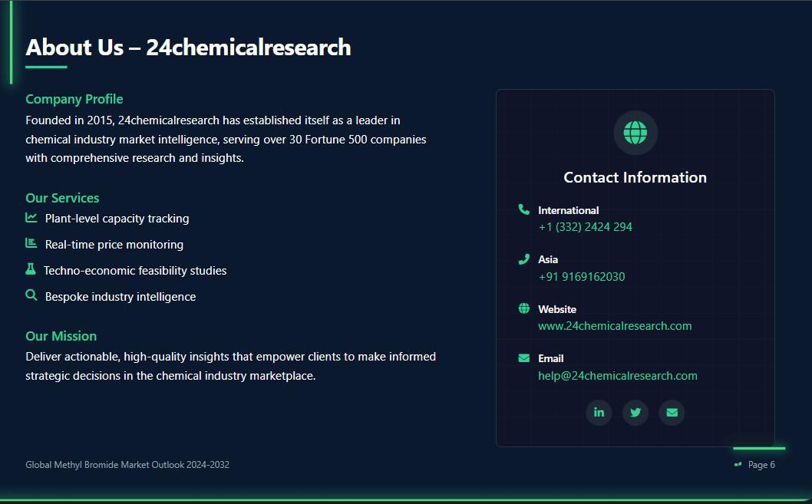Click the +1 (332) 2424 294 phone number
Screen dimensions: 812x504
click(x=586, y=227)
